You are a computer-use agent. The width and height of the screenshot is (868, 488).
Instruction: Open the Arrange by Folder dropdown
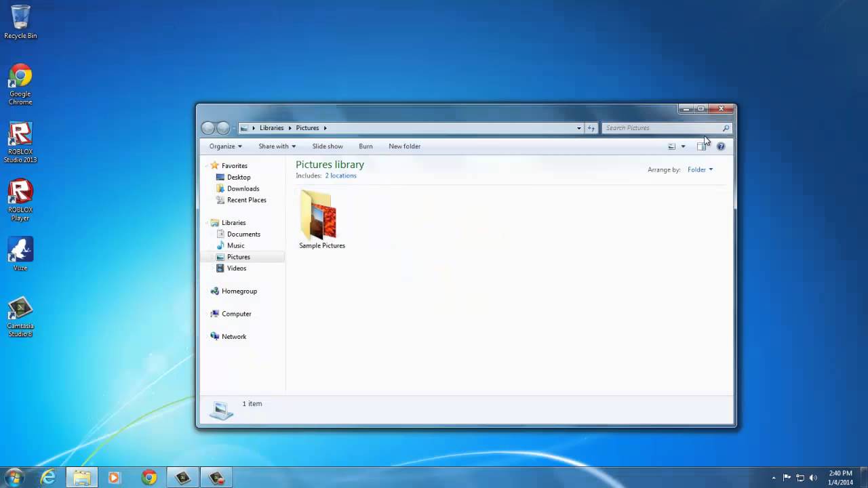click(x=700, y=169)
